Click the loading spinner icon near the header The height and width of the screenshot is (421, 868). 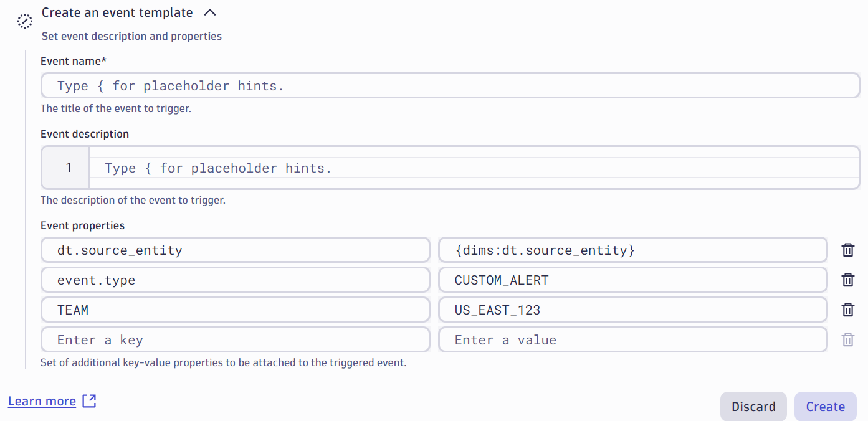[25, 21]
